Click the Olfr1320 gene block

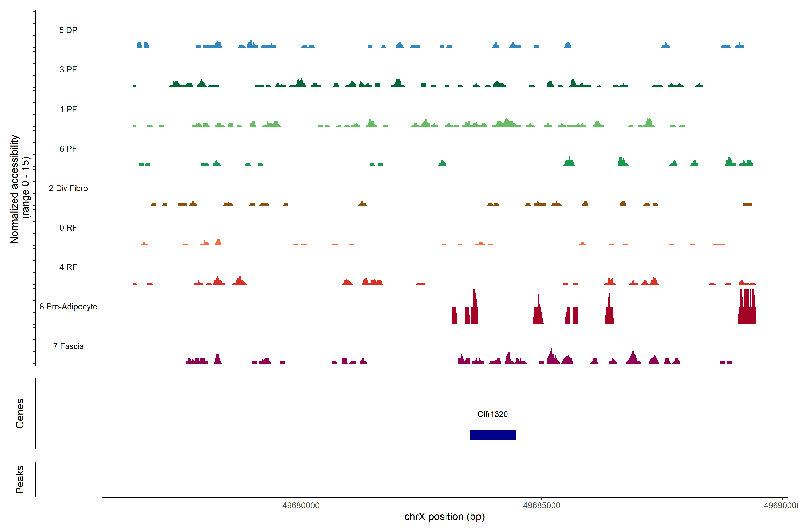tap(492, 435)
